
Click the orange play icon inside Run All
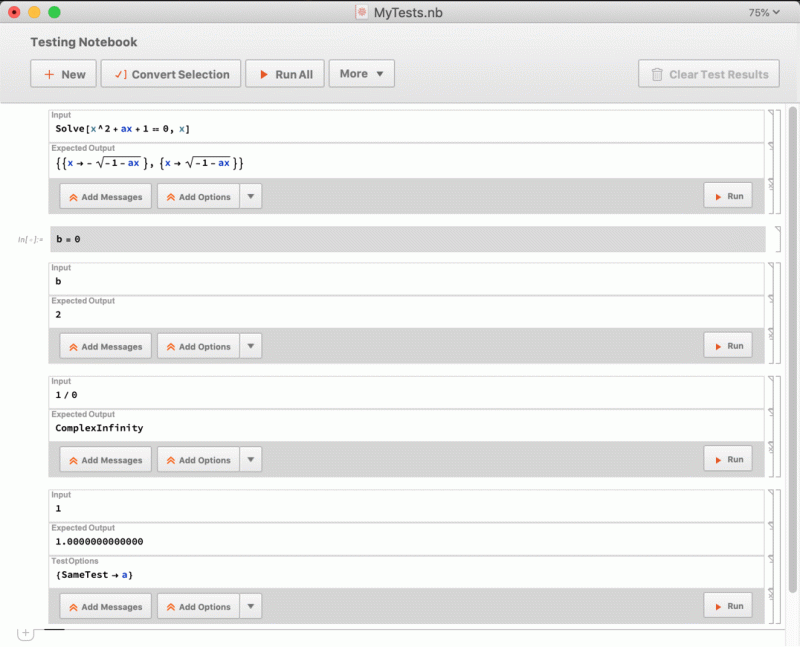[266, 73]
